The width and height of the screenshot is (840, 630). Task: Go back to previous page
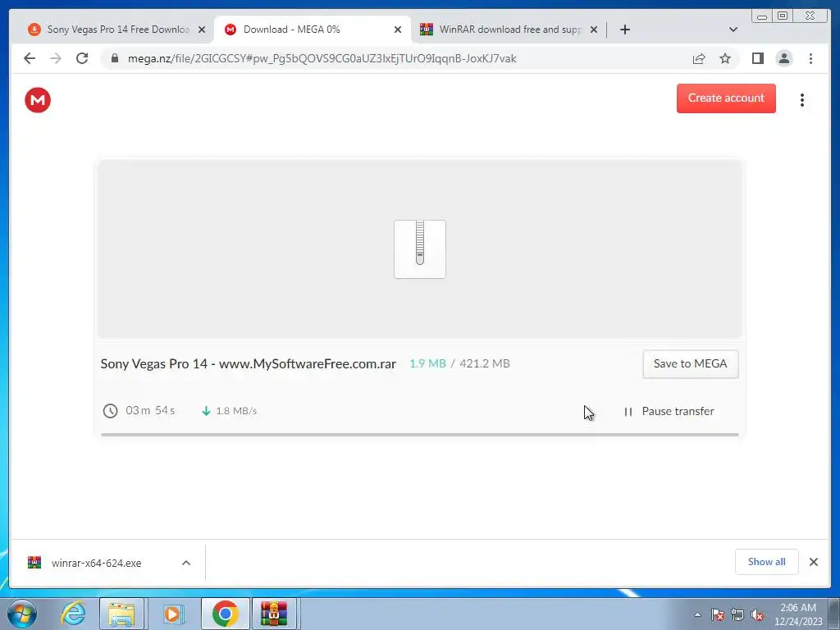pos(30,58)
